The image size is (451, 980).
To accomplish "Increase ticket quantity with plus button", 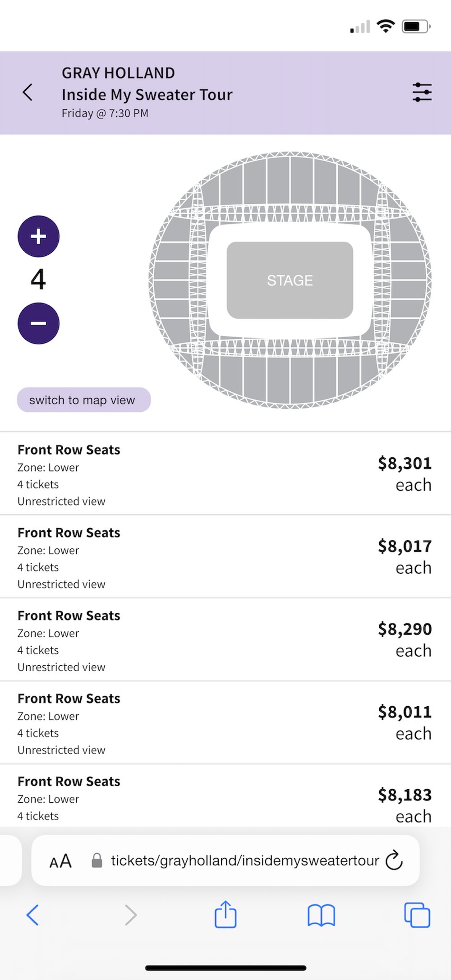I will point(38,236).
